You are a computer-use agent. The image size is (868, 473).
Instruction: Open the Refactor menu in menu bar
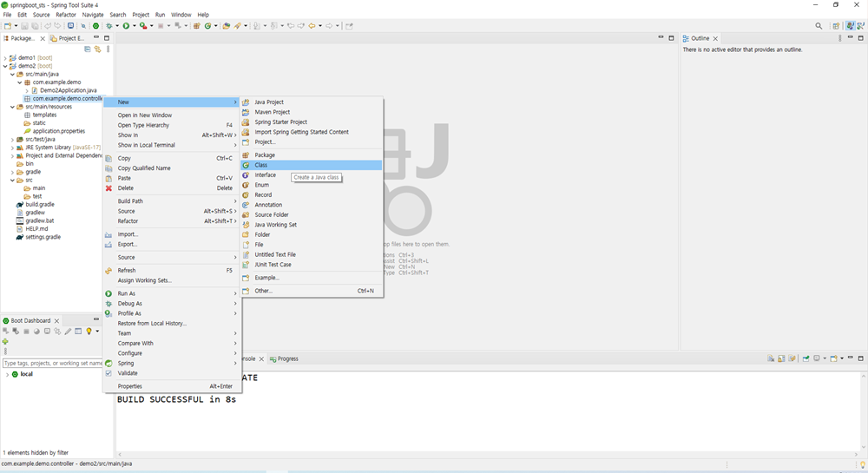pyautogui.click(x=66, y=15)
